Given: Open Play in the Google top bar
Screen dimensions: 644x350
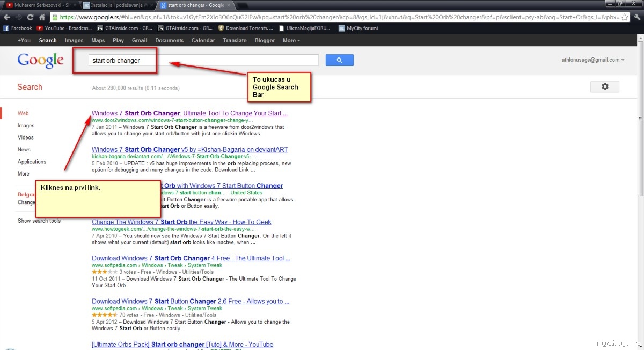Looking at the screenshot, I should coord(118,40).
